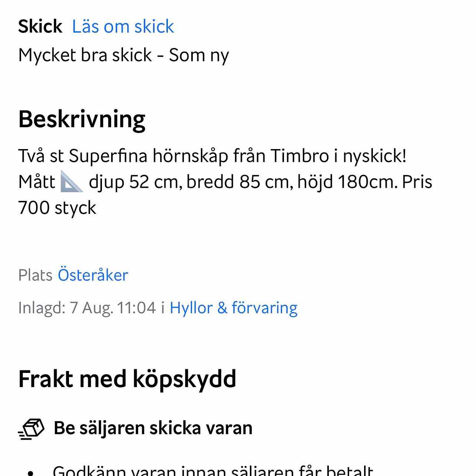
Task: Open the 'Läs om skick' link
Action: pos(123,26)
